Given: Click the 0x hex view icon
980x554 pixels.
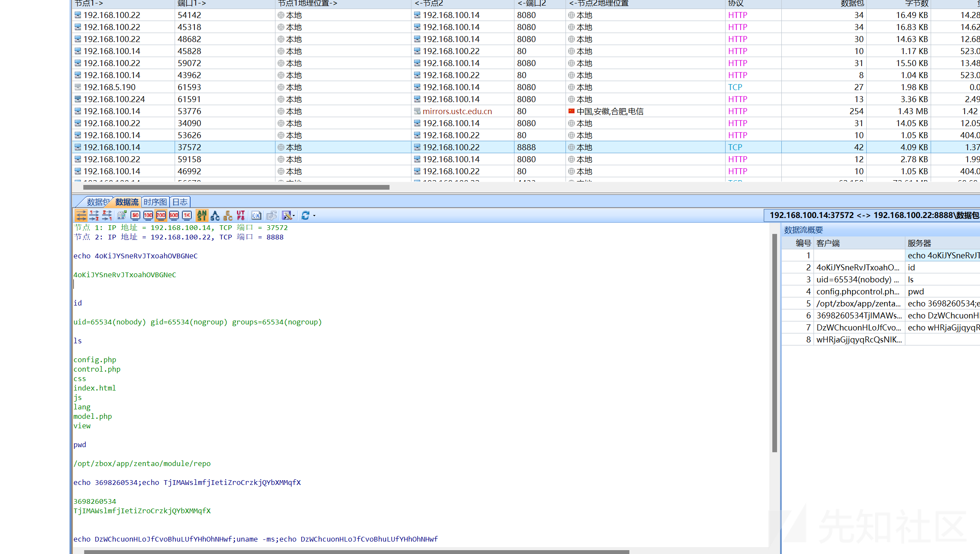Looking at the screenshot, I should tap(256, 215).
